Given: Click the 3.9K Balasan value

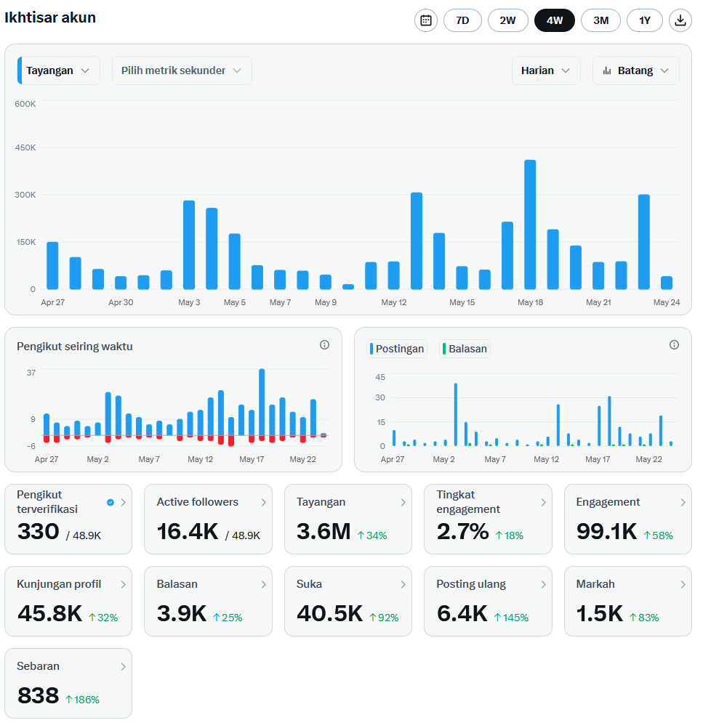Looking at the screenshot, I should (182, 614).
